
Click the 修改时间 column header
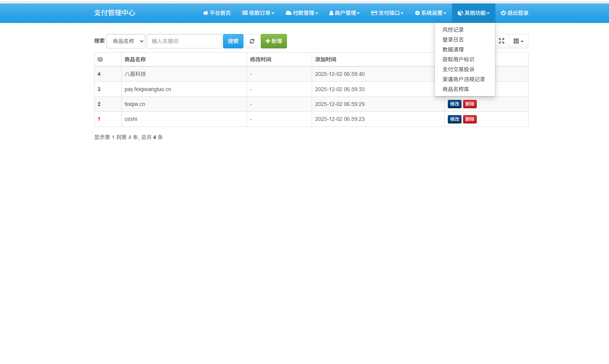coord(279,59)
